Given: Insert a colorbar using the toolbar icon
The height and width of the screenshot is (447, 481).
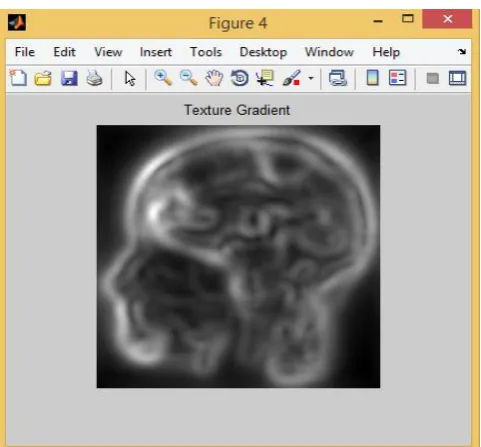Looking at the screenshot, I should click(x=373, y=78).
